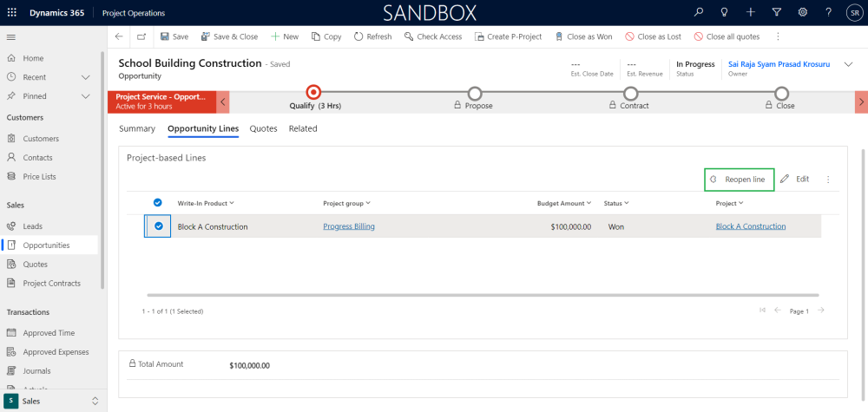Open the SR user account avatar
This screenshot has height=412, width=868.
tap(854, 13)
